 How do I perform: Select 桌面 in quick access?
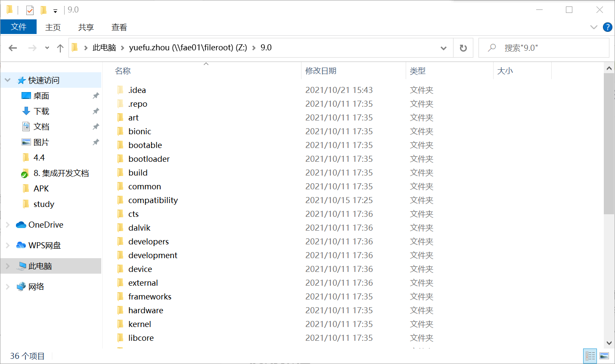(41, 96)
